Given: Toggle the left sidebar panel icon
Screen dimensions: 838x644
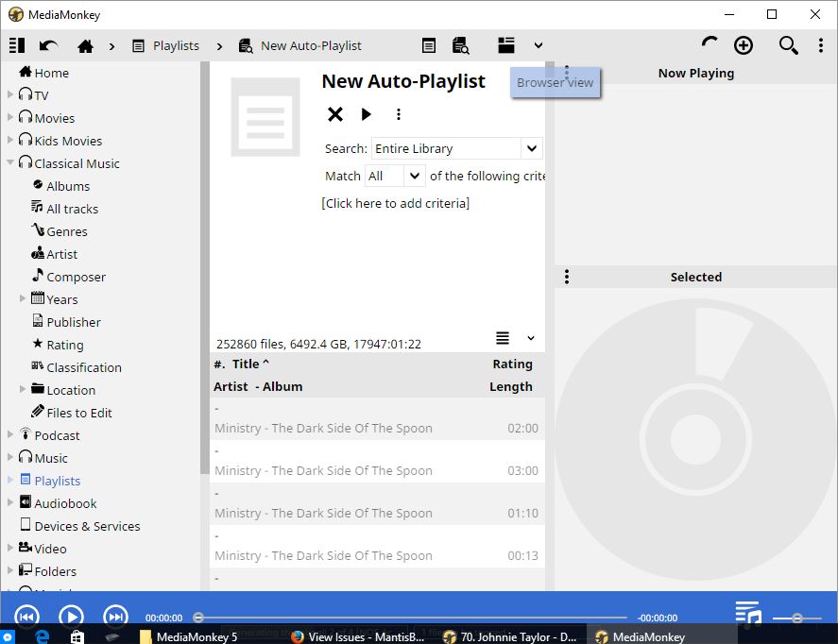Looking at the screenshot, I should pos(16,45).
